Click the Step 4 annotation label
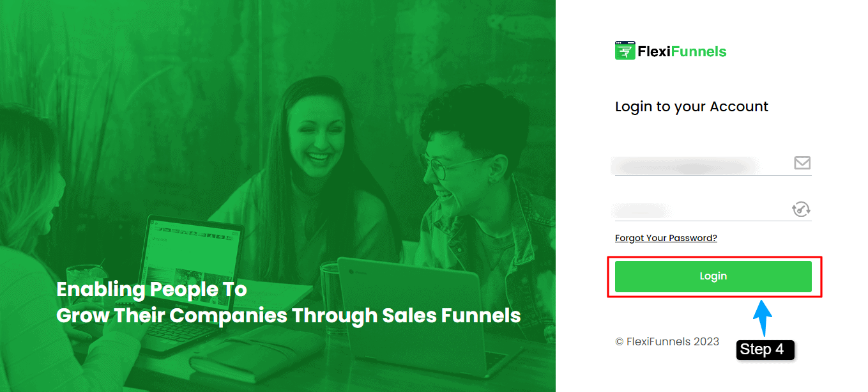868x392 pixels. 765,350
